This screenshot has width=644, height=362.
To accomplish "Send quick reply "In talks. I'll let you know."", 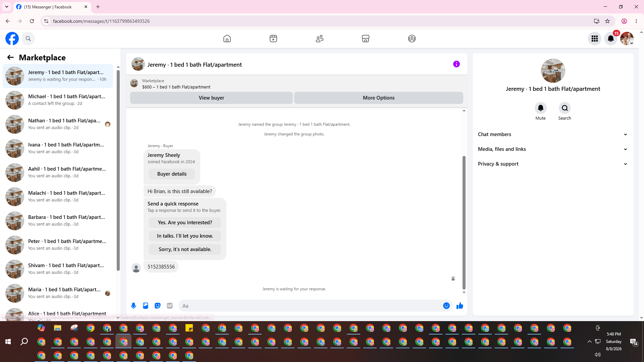I will pos(185,236).
